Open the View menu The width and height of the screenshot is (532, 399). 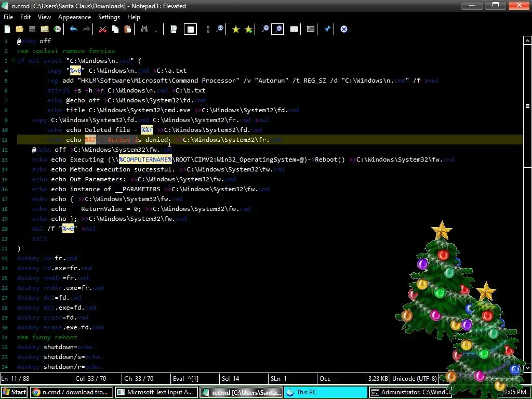click(x=45, y=17)
